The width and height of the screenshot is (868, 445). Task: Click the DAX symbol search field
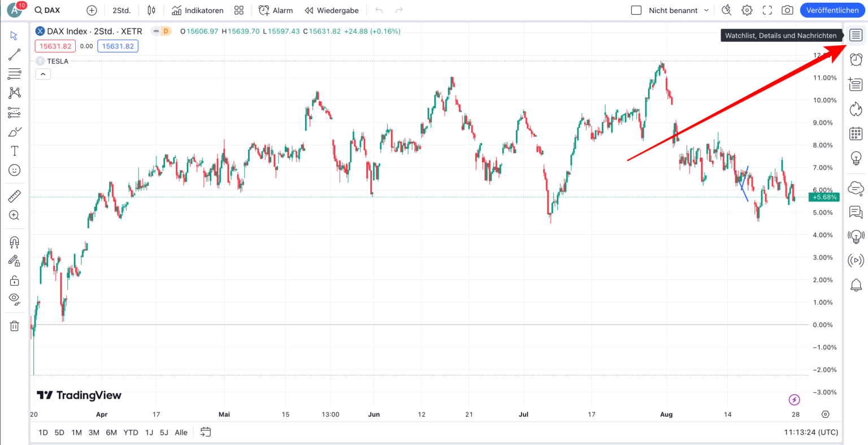point(48,10)
